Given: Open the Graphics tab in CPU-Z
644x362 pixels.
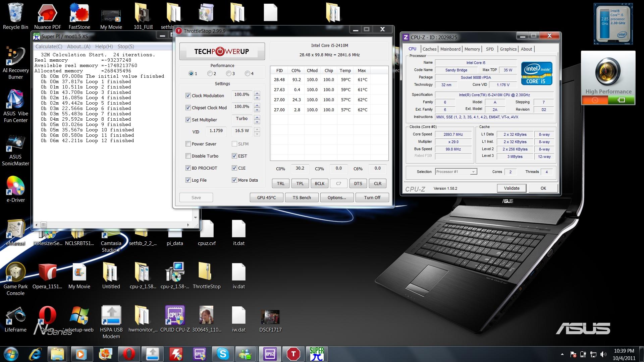Looking at the screenshot, I should pyautogui.click(x=508, y=49).
